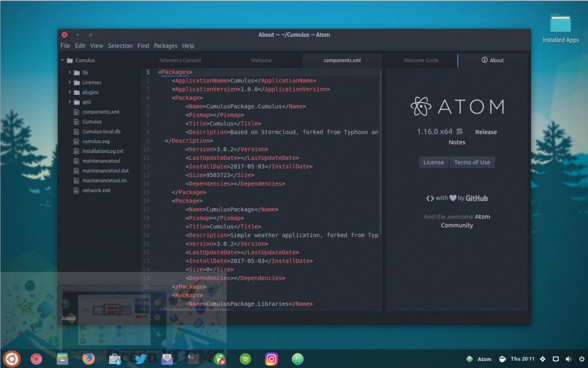Open network.xml from the project sidebar
Viewport: 588px width, 368px height.
coord(96,190)
